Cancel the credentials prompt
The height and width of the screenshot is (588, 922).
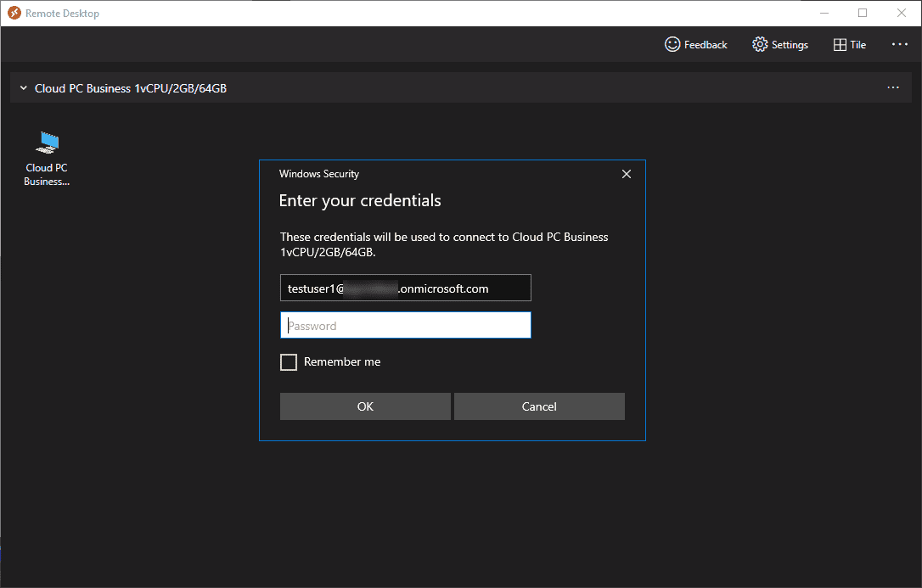[539, 406]
